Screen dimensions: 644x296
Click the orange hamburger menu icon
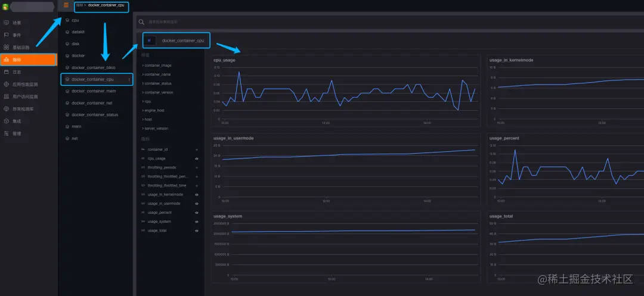coord(66,5)
